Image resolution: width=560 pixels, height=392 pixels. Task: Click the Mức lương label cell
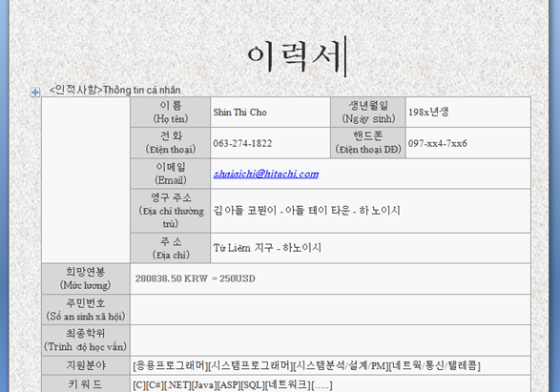point(86,279)
